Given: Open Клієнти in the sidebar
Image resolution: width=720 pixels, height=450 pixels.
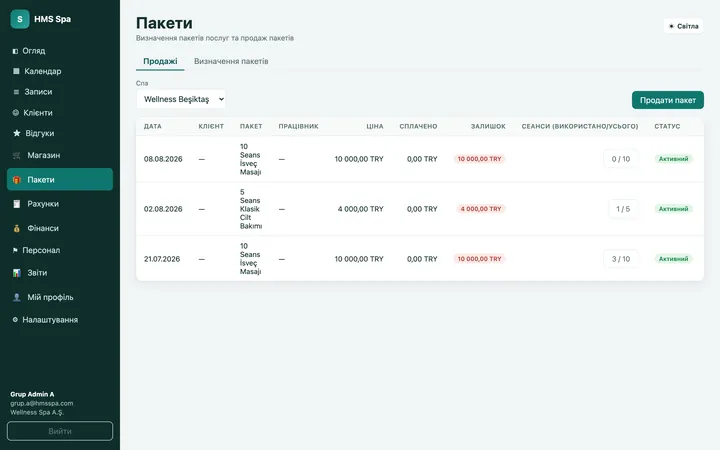Looking at the screenshot, I should point(60,112).
